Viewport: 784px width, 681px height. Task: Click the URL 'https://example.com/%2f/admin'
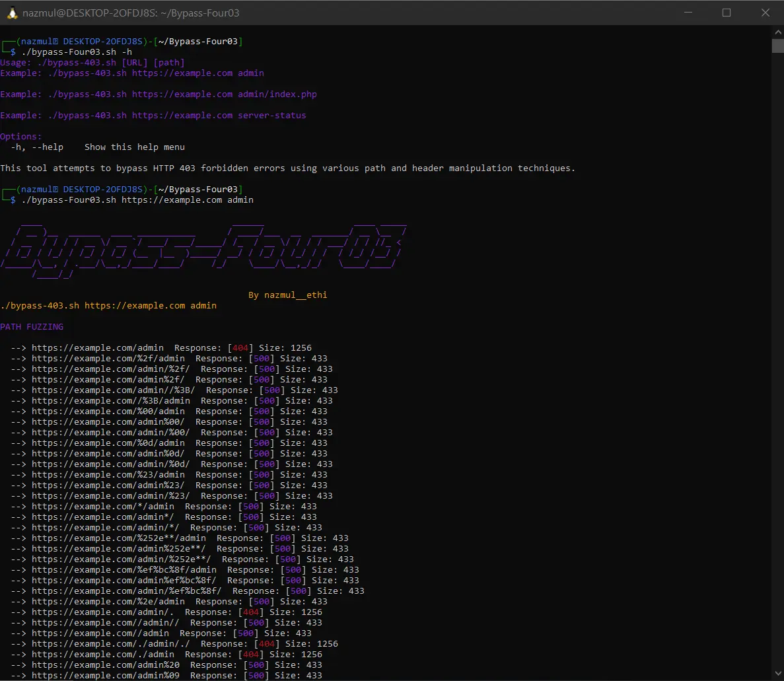click(x=108, y=359)
